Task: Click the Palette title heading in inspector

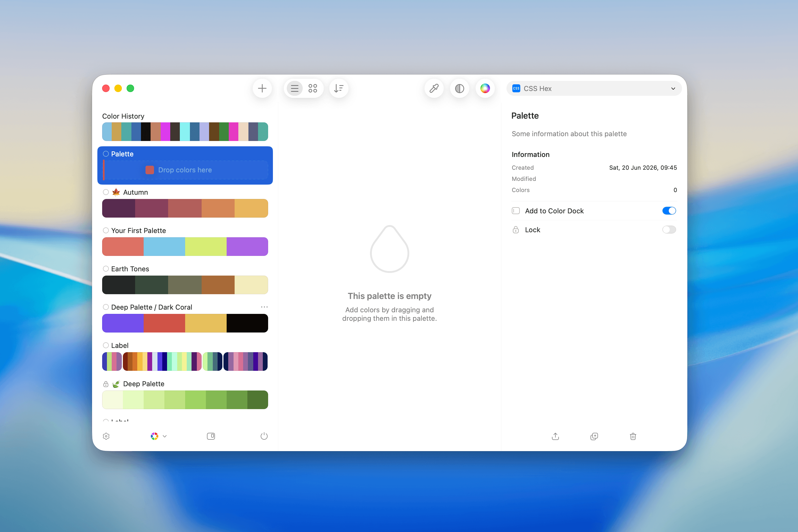Action: tap(525, 116)
